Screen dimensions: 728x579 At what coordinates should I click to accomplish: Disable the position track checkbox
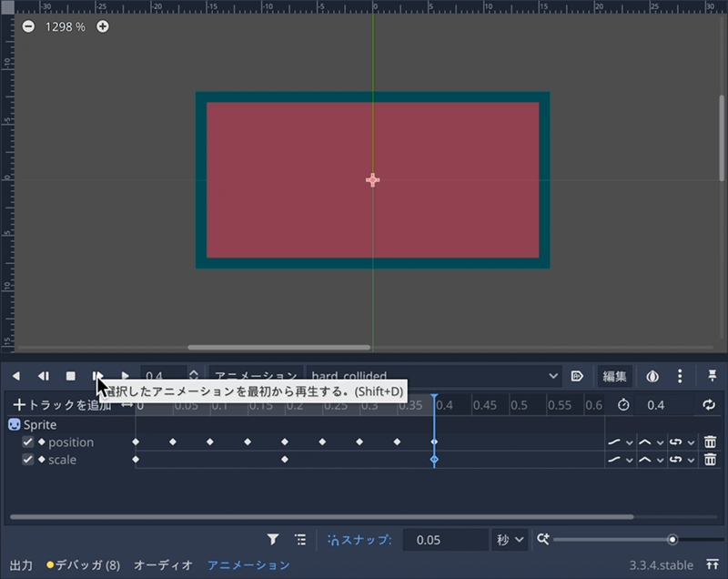28,442
